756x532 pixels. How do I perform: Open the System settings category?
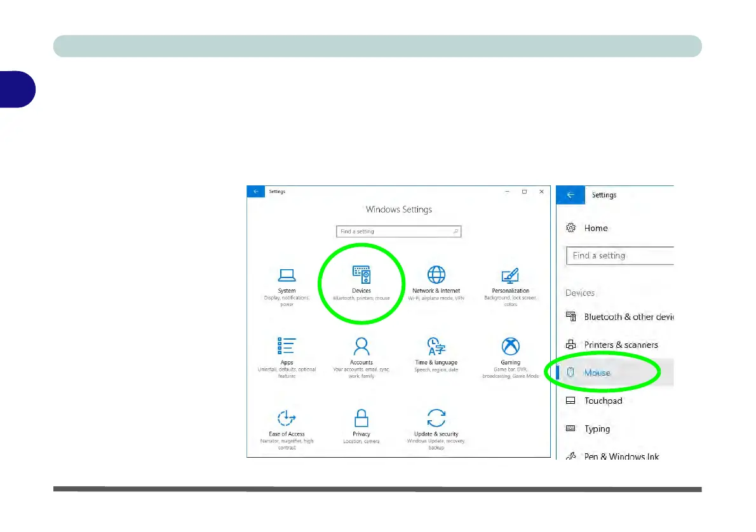click(x=287, y=287)
